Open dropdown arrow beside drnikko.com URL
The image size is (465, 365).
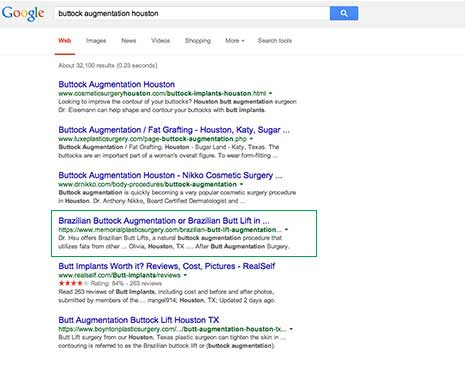241,184
